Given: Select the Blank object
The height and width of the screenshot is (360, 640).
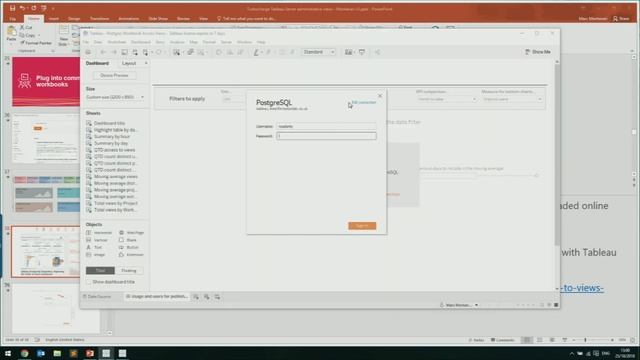Looking at the screenshot, I should pos(128,240).
